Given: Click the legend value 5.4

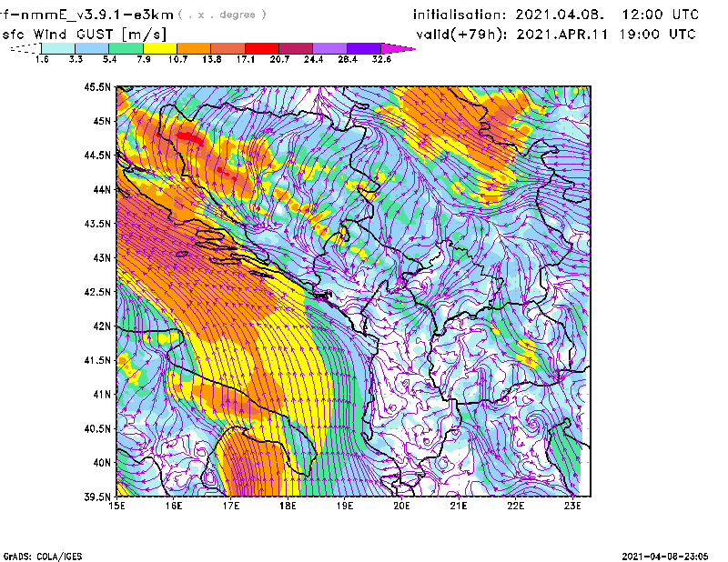Looking at the screenshot, I should pyautogui.click(x=109, y=59).
